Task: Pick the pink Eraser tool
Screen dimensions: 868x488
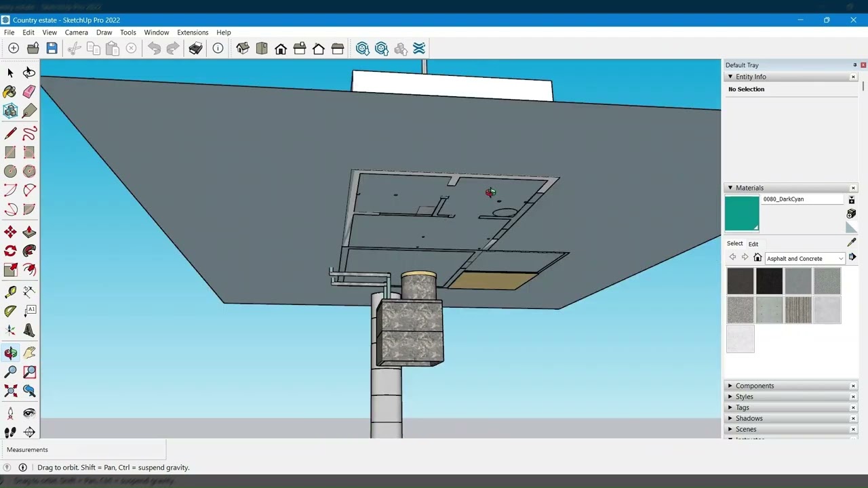Action: coord(29,91)
